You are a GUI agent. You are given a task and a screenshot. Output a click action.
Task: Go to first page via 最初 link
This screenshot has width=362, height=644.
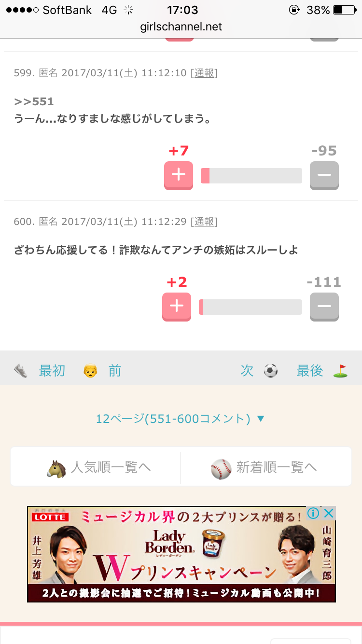coord(52,371)
